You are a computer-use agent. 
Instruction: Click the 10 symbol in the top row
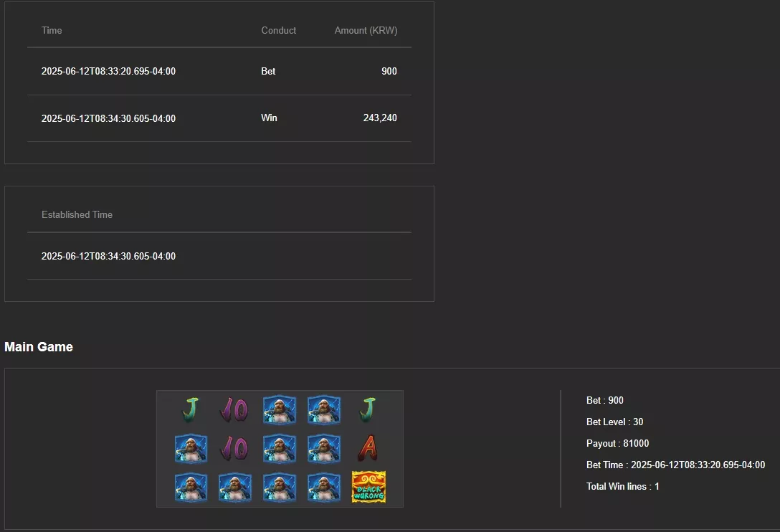click(234, 409)
